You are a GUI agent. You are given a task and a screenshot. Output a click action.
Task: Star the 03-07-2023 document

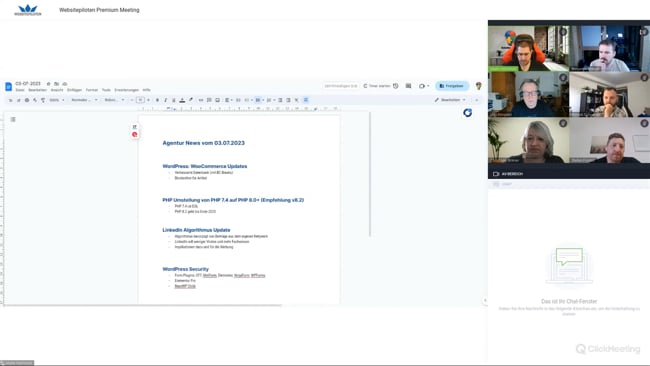pyautogui.click(x=49, y=84)
